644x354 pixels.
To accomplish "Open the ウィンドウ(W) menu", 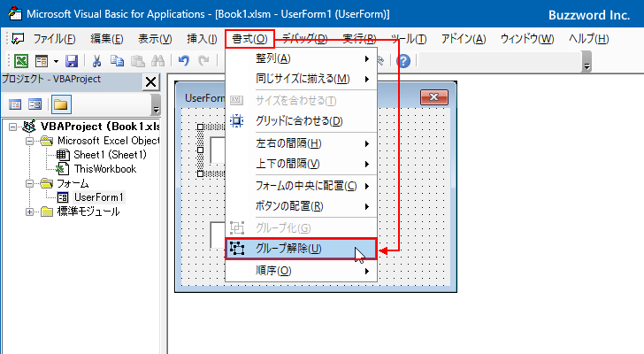I will pyautogui.click(x=527, y=39).
